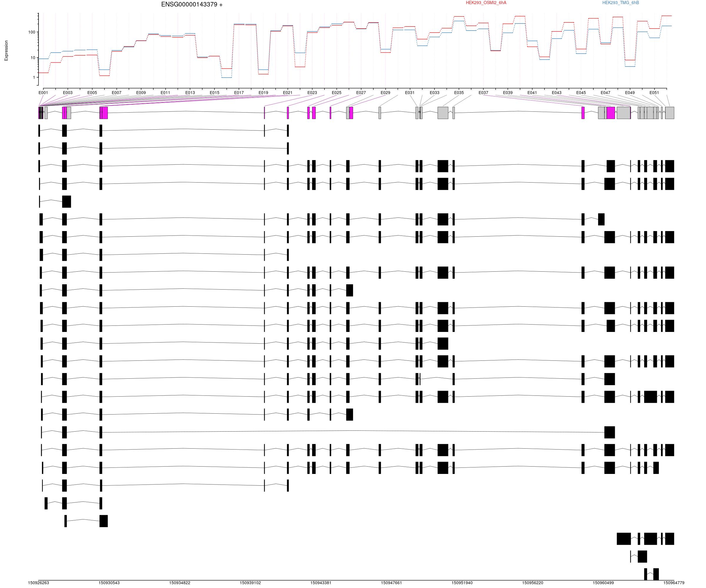Click exon label E039

point(508,93)
